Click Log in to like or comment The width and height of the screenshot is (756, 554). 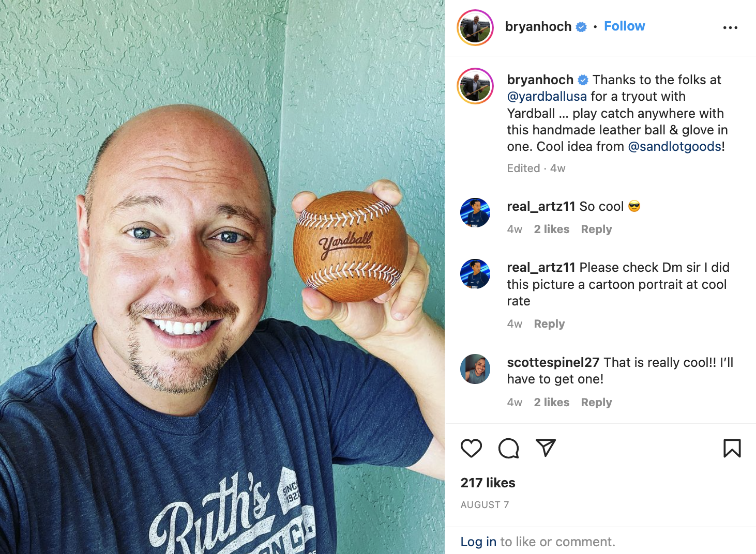pos(478,542)
